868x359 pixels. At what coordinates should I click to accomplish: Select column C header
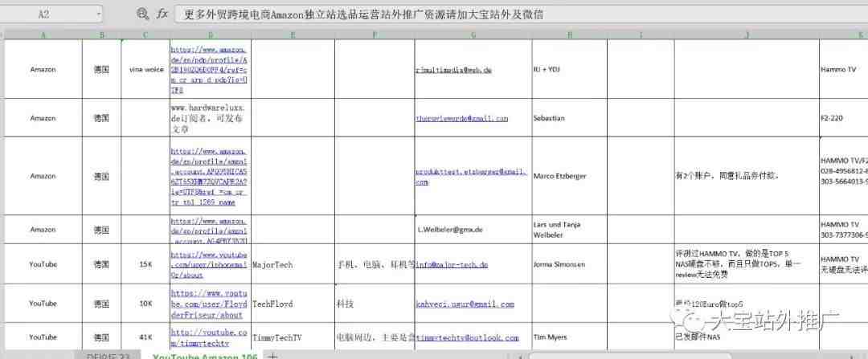(145, 35)
